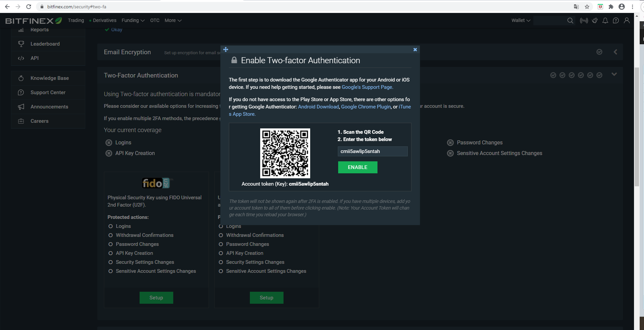Open the More dropdown menu
644x330 pixels.
(x=173, y=20)
